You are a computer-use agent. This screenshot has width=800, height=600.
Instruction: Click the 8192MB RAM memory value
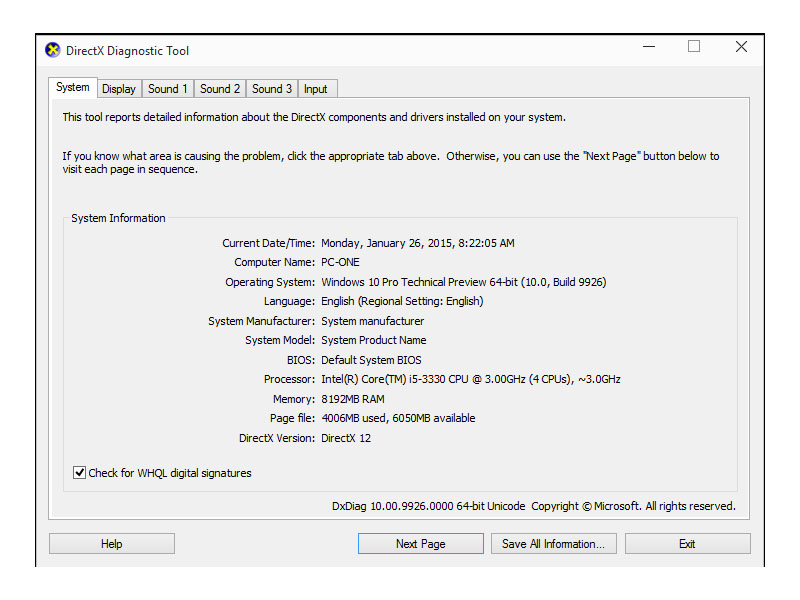[353, 399]
